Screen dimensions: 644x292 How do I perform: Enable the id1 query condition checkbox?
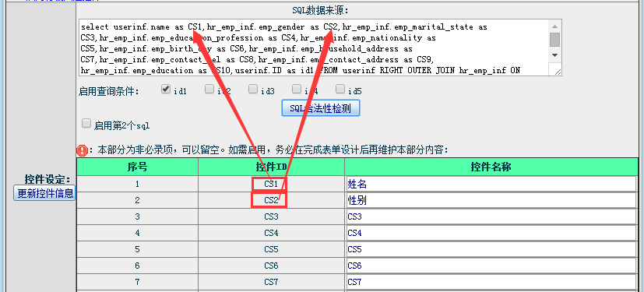(x=166, y=89)
